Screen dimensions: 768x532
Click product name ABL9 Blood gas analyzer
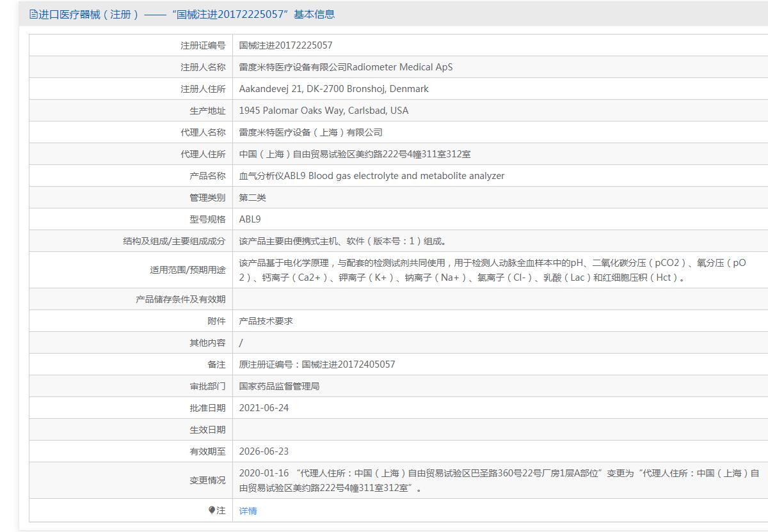(x=371, y=176)
